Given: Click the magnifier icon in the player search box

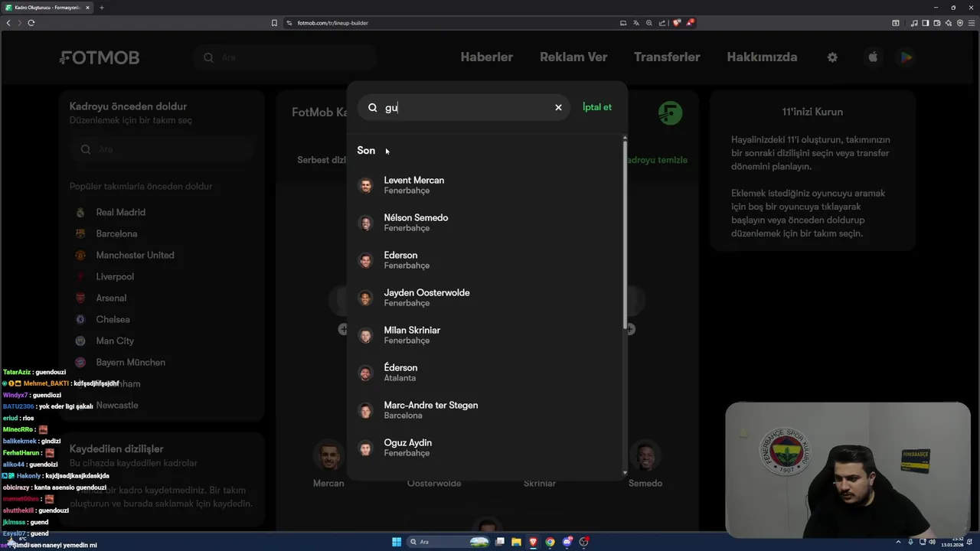Looking at the screenshot, I should 373,107.
